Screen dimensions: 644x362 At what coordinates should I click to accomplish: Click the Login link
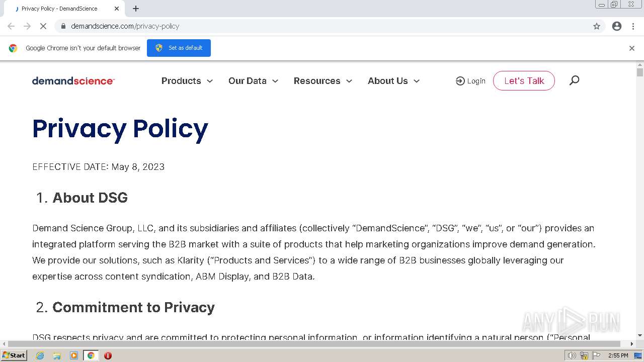click(470, 81)
